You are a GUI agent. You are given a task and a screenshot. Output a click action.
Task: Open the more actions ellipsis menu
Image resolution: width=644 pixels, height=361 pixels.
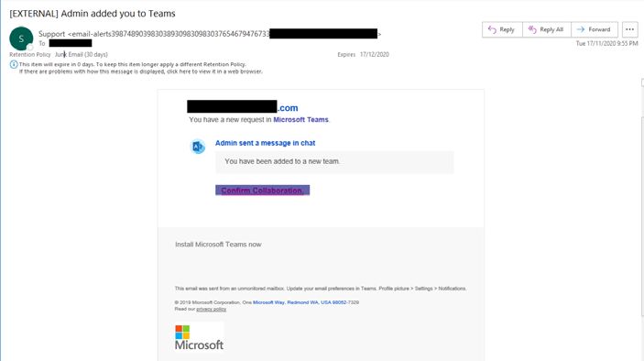(629, 29)
